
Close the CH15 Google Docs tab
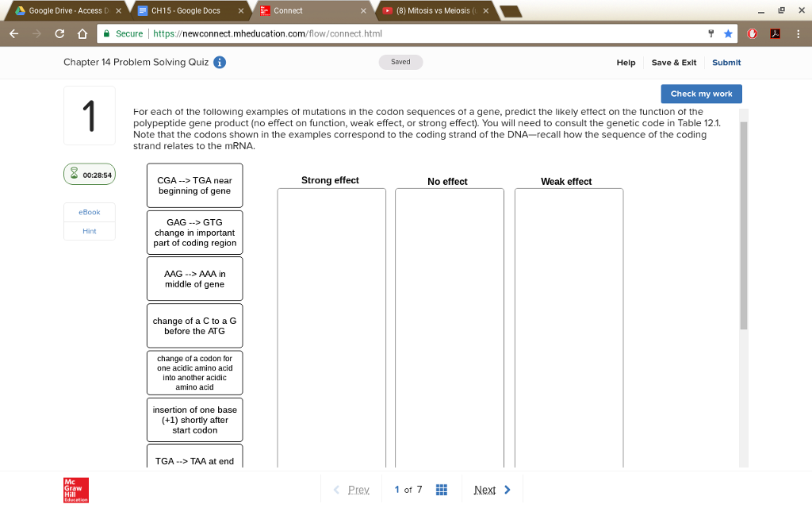[x=241, y=11]
